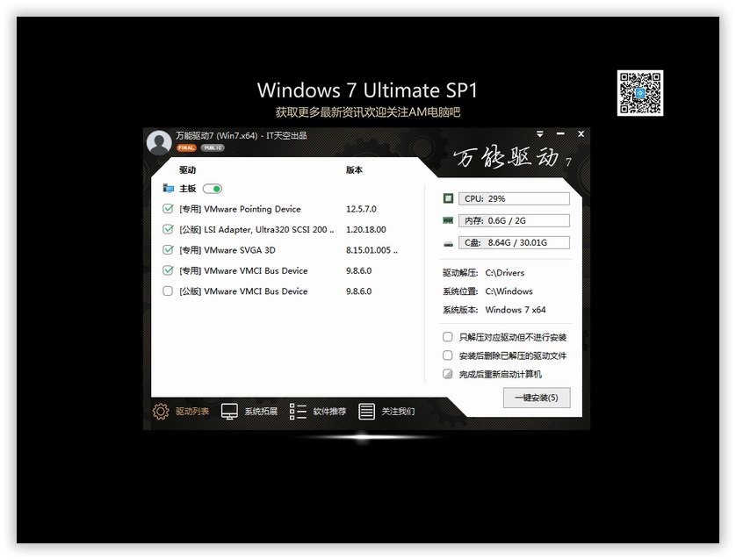The image size is (736, 560).
Task: Click the CPU chip icon
Action: pos(448,198)
